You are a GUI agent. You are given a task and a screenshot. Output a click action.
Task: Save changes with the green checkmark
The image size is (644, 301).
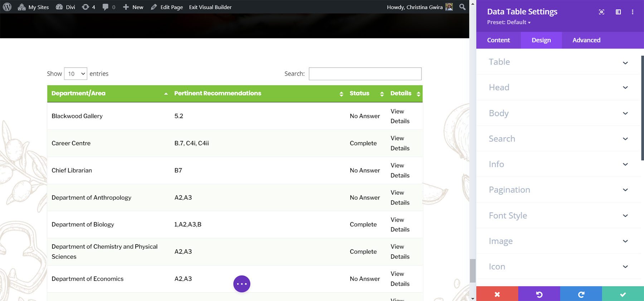(623, 294)
